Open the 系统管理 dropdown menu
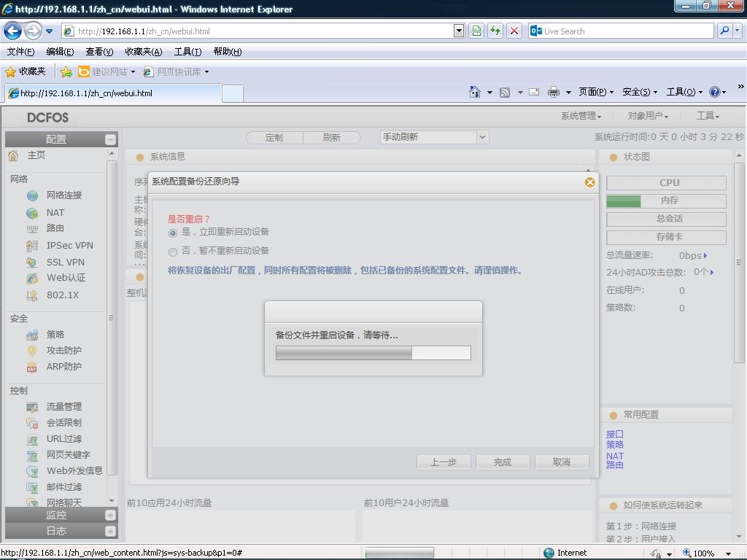 click(x=581, y=116)
